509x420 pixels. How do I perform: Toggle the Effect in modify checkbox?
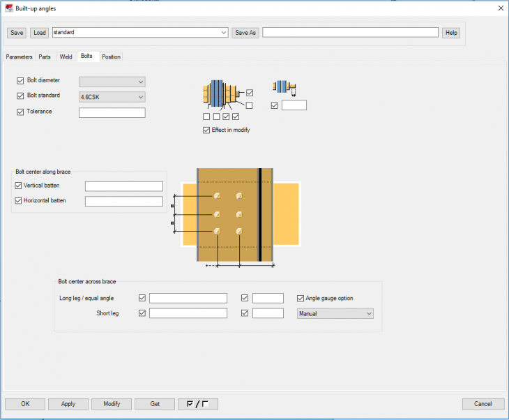[206, 130]
